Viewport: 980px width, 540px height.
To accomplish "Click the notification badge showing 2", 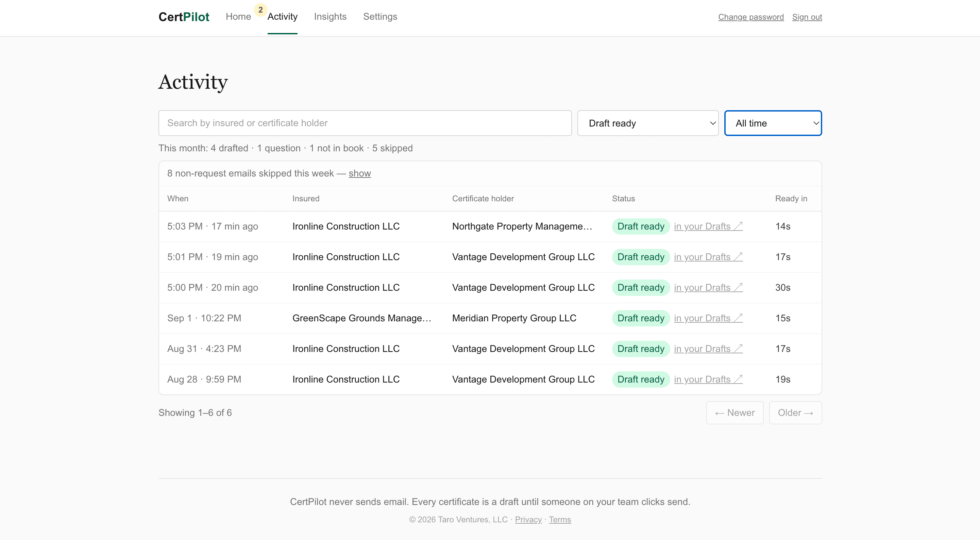I will 260,10.
